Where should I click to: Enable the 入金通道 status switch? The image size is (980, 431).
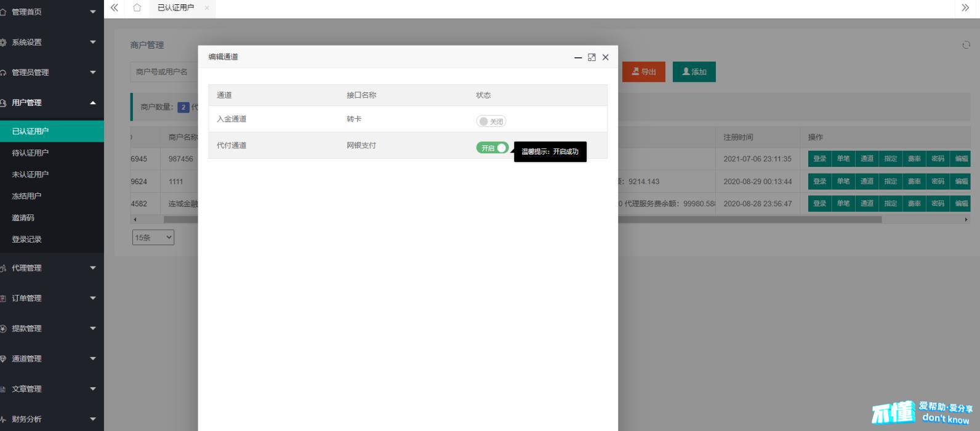tap(491, 121)
